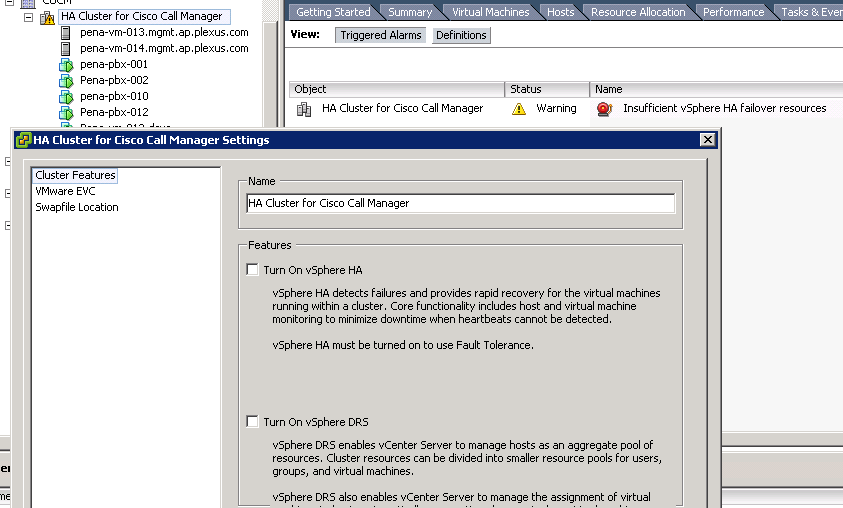Enable the Turn On vSphere DRS checkbox
The height and width of the screenshot is (508, 843).
[252, 421]
